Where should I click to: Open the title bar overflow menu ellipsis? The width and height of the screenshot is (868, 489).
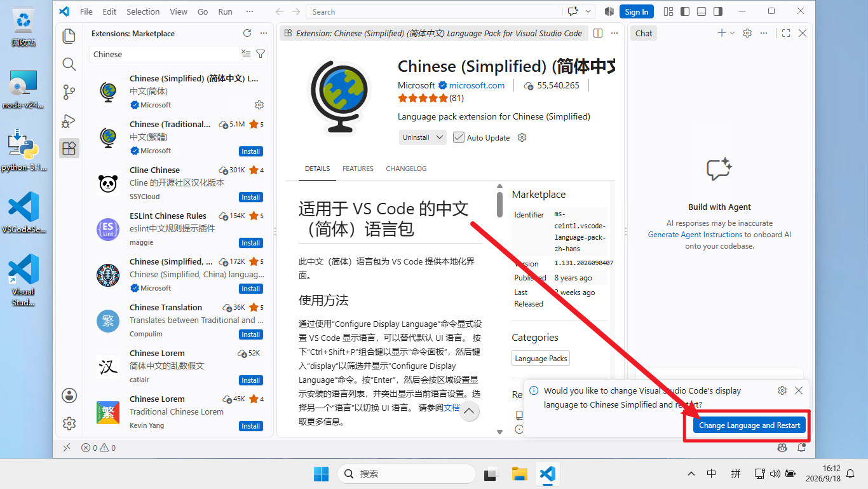pos(250,11)
